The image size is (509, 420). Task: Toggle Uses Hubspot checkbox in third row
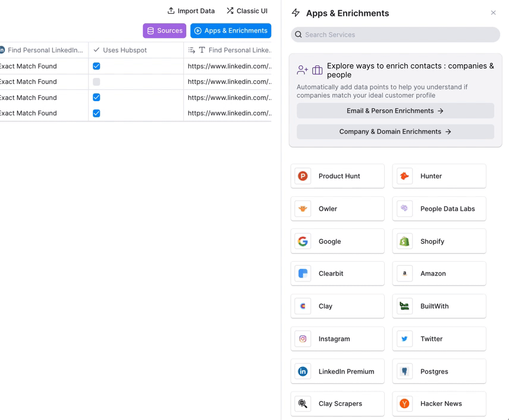tap(96, 98)
